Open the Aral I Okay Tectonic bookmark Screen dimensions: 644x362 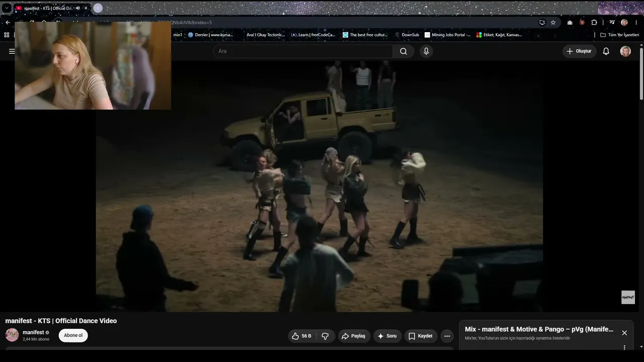(x=266, y=35)
